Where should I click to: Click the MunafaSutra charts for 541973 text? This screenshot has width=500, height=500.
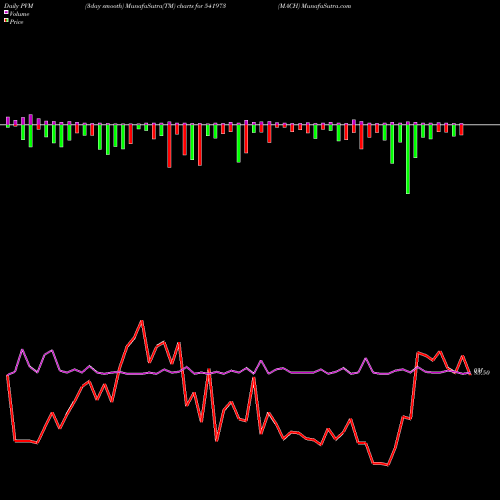click(155, 6)
